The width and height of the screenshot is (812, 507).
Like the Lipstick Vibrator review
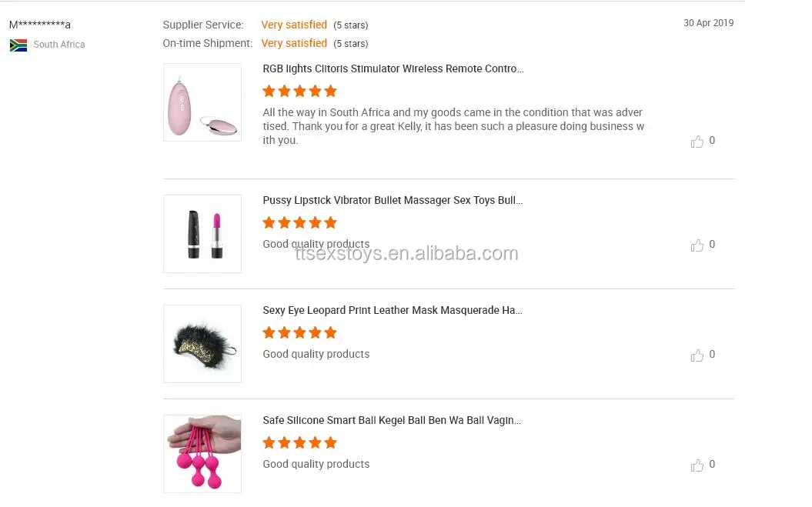tap(697, 245)
